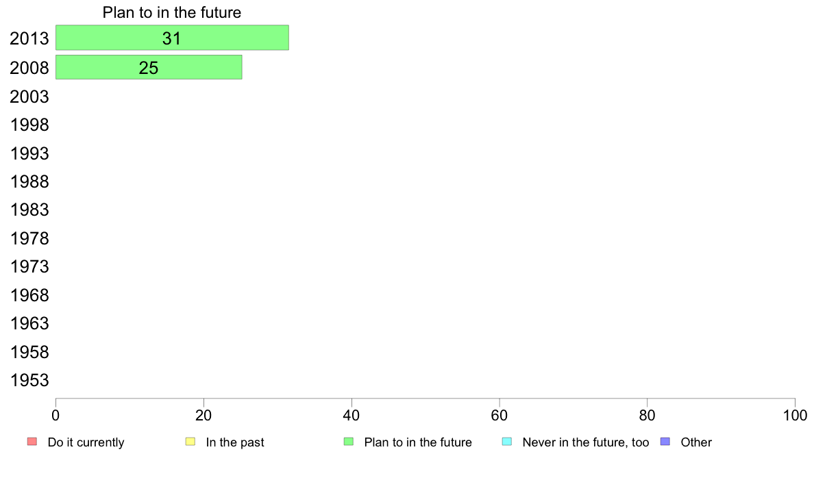814x504 pixels.
Task: Click the 2013 year label
Action: click(x=29, y=38)
